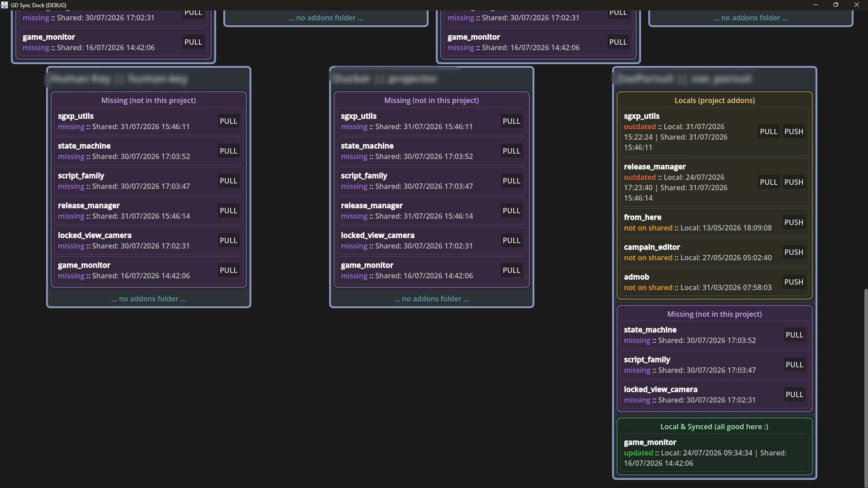Close the GD Sync Dock window
Viewport: 868px width, 488px height.
click(857, 5)
